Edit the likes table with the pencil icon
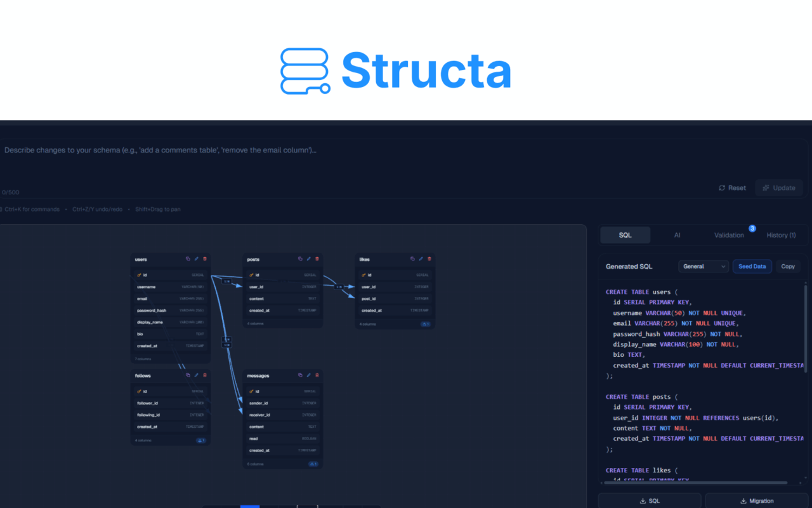The width and height of the screenshot is (812, 508). click(421, 259)
